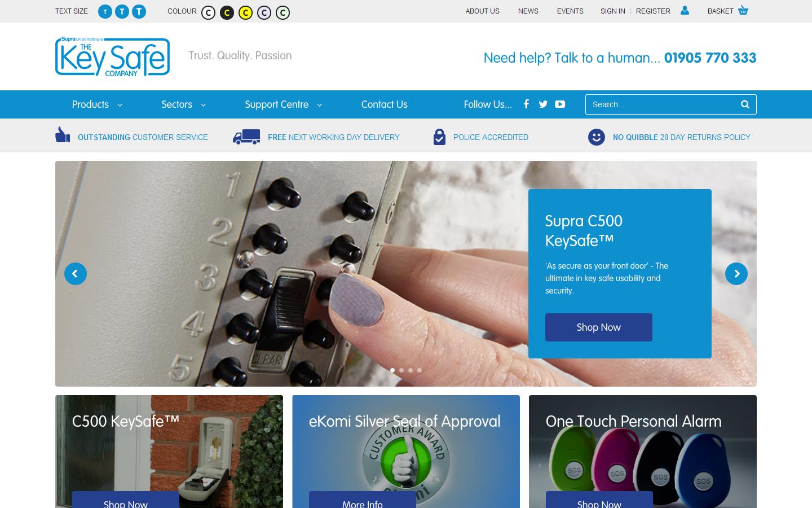Click the search magnifier icon
Viewport: 812px width, 508px height.
click(745, 104)
